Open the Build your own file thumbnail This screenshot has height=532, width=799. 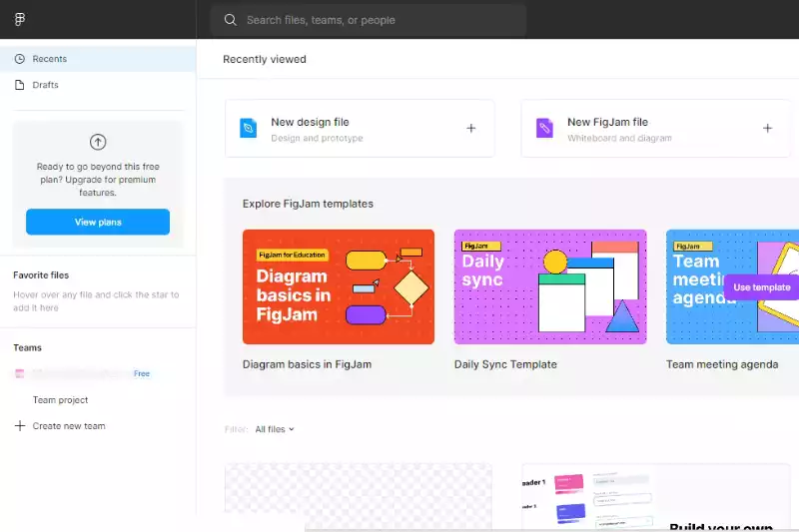[656, 496]
